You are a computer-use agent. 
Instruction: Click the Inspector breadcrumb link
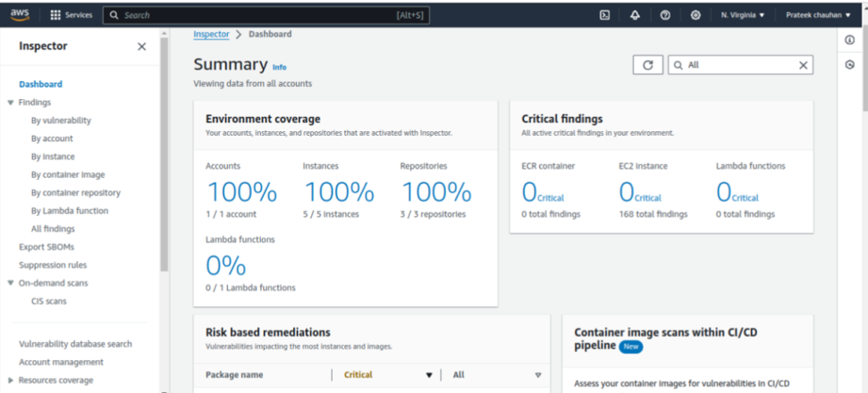pos(211,34)
